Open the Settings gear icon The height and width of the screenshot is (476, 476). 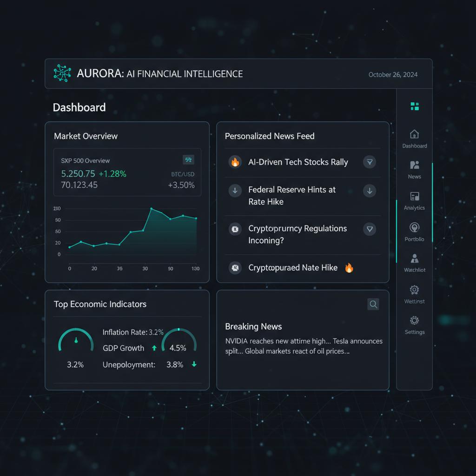[x=415, y=321]
